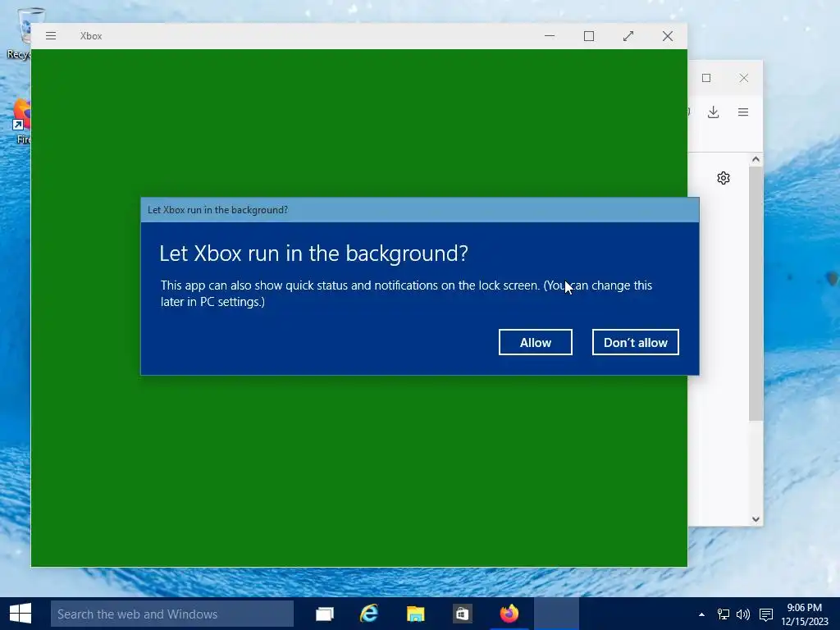Maximize the Firefox window behind

pos(706,78)
